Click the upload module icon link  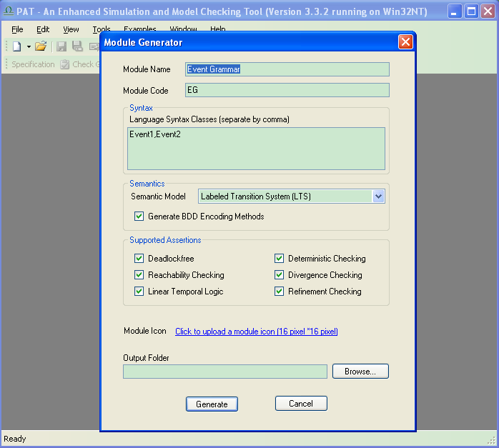click(x=256, y=332)
